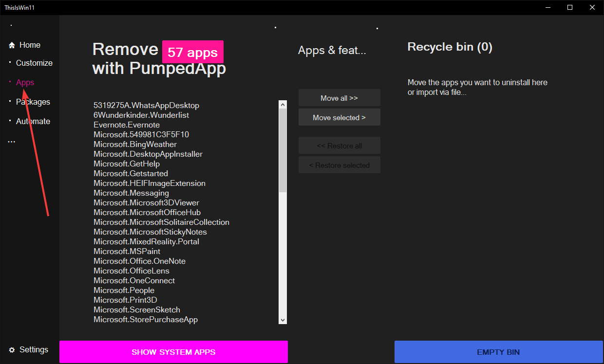Select Microsoft.Office.OneNote entry

[139, 261]
